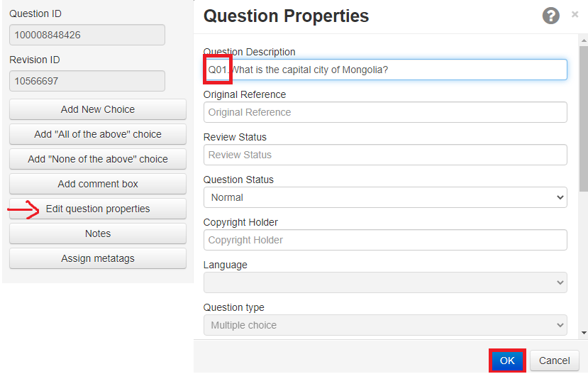Select the Copyright Holder input field

pyautogui.click(x=385, y=240)
